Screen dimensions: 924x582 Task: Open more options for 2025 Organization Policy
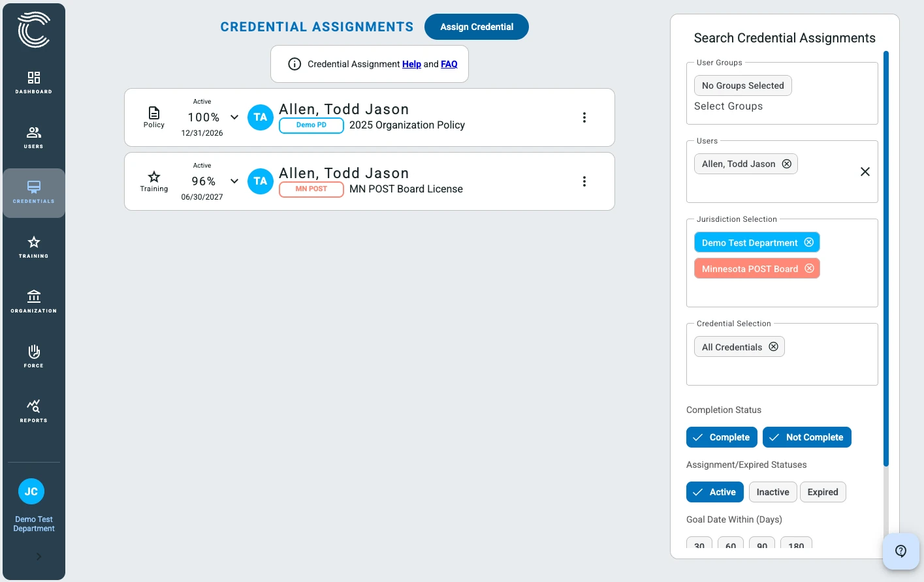pyautogui.click(x=584, y=117)
